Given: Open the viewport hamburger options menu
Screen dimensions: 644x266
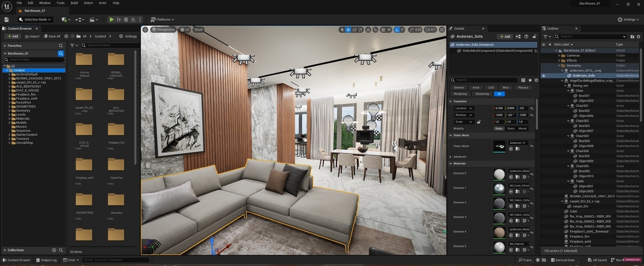Looking at the screenshot, I should click(145, 29).
